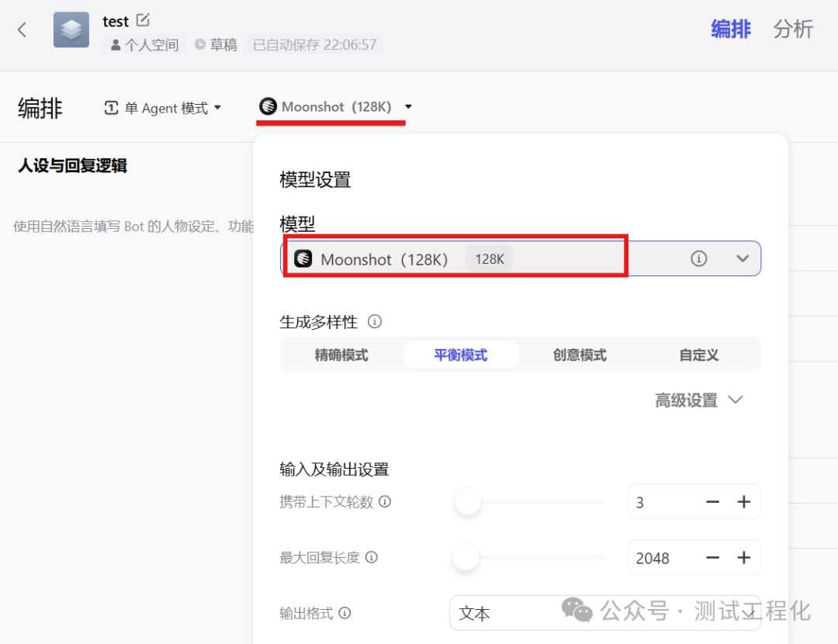Select 平衡模式

click(x=460, y=355)
